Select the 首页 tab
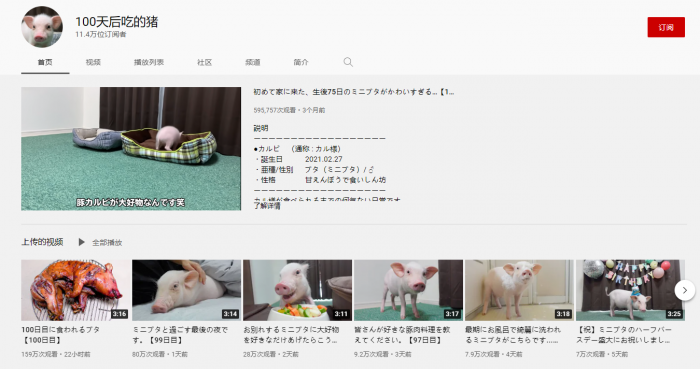 [45, 62]
